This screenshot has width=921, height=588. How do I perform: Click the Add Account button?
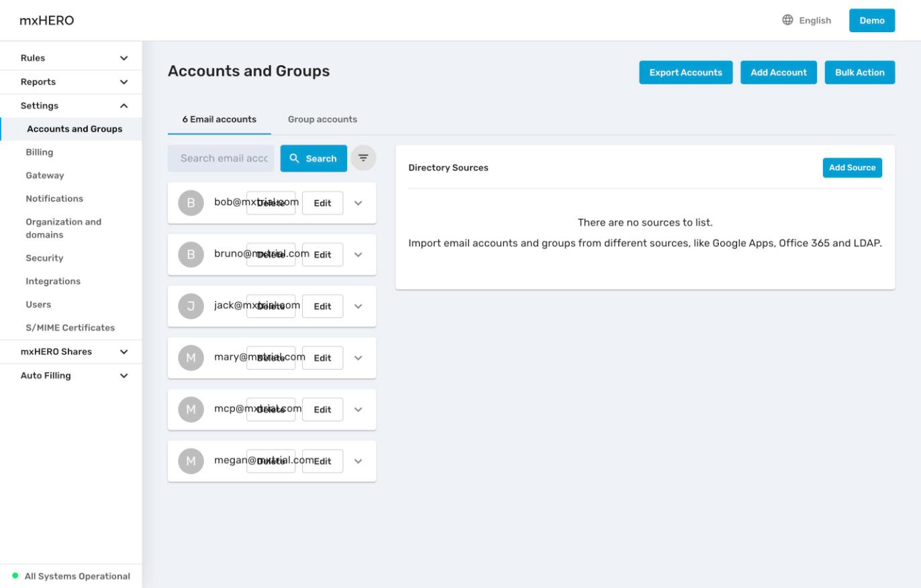coord(779,72)
